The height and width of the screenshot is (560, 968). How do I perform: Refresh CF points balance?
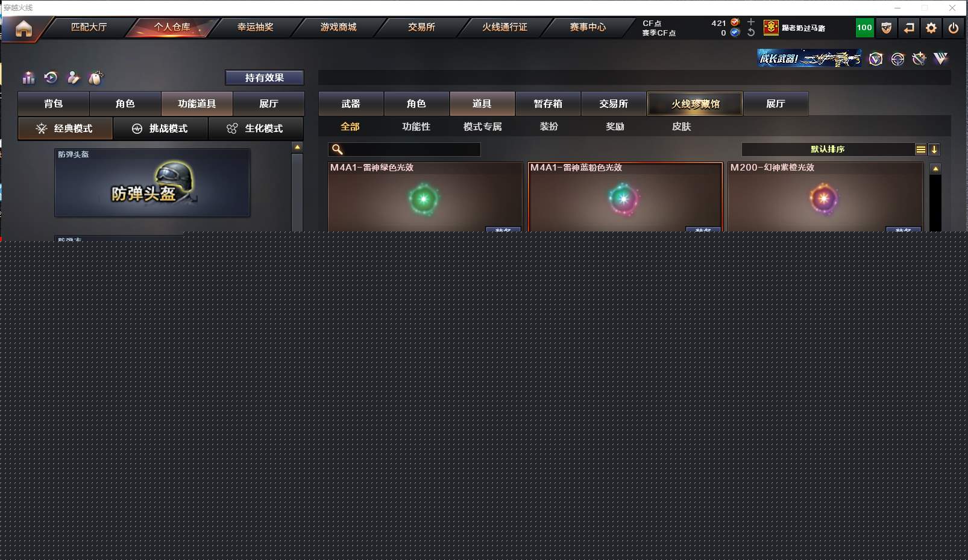(x=751, y=33)
